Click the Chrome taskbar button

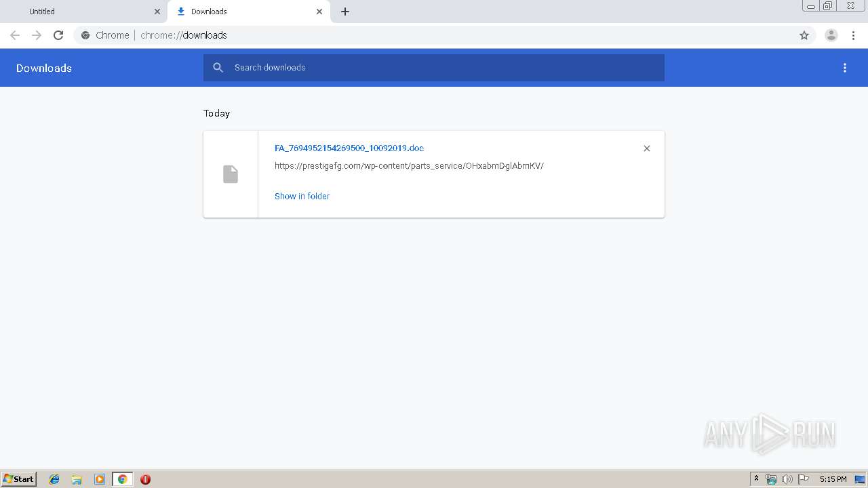[122, 479]
